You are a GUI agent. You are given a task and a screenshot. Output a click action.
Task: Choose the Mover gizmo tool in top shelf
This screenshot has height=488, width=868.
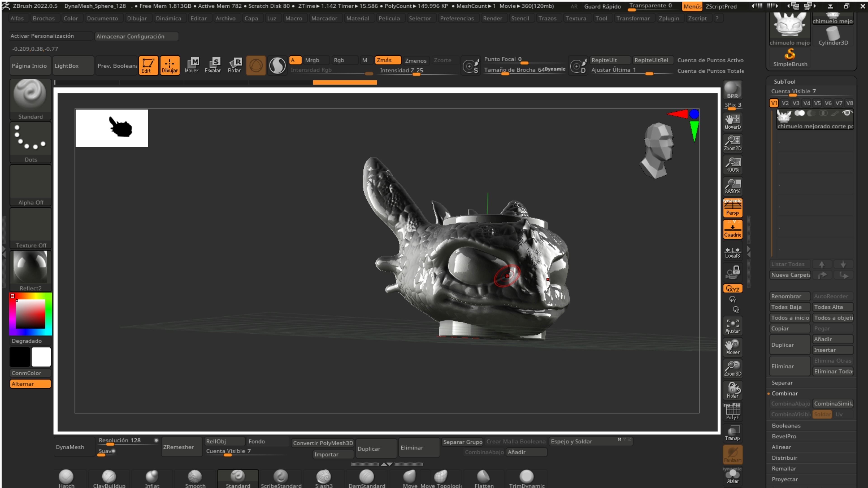[x=192, y=65]
